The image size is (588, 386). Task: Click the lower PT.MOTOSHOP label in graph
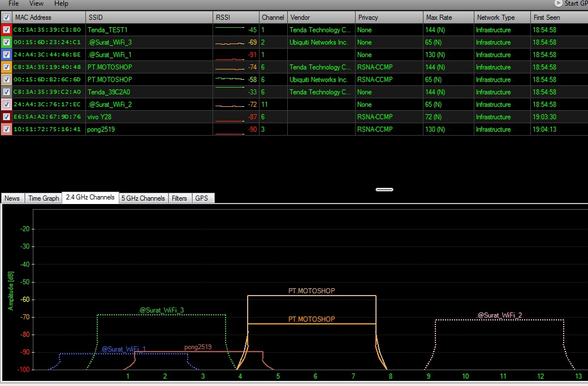(x=312, y=319)
